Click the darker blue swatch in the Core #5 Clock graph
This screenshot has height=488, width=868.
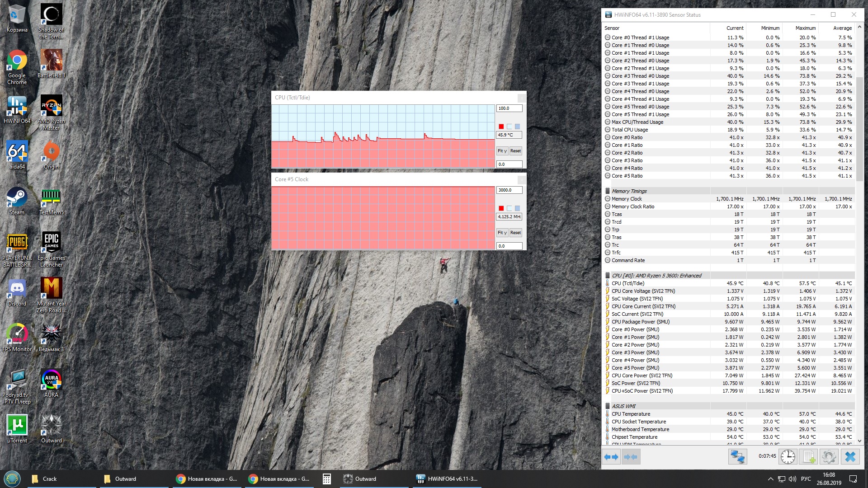click(517, 208)
